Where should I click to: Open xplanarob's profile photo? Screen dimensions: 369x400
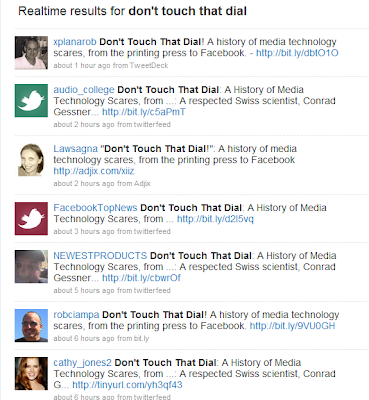tap(31, 53)
